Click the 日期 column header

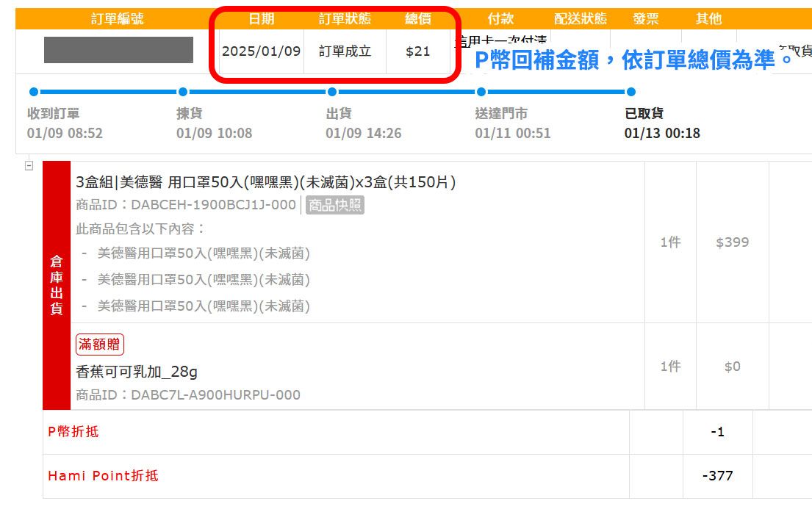(261, 19)
